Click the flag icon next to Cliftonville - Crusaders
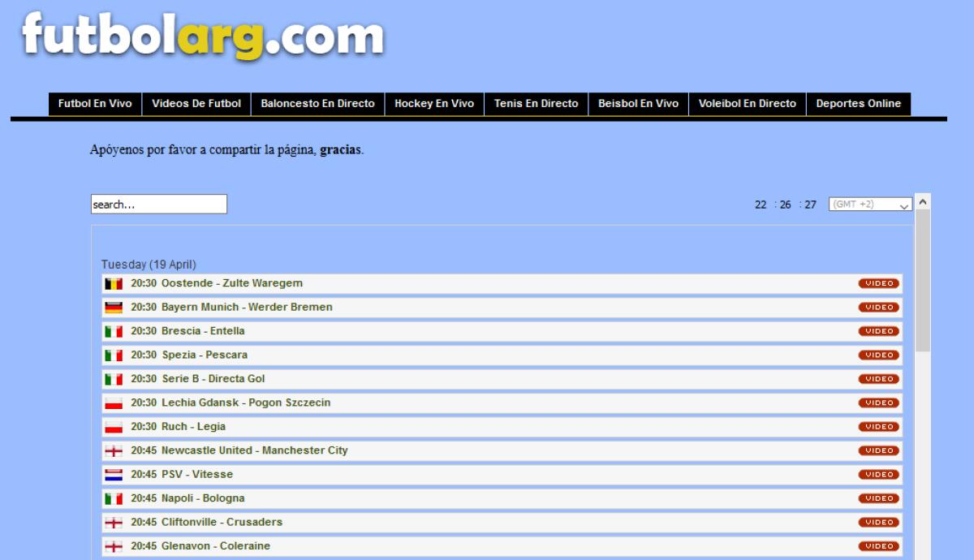The height and width of the screenshot is (560, 974). [x=114, y=522]
